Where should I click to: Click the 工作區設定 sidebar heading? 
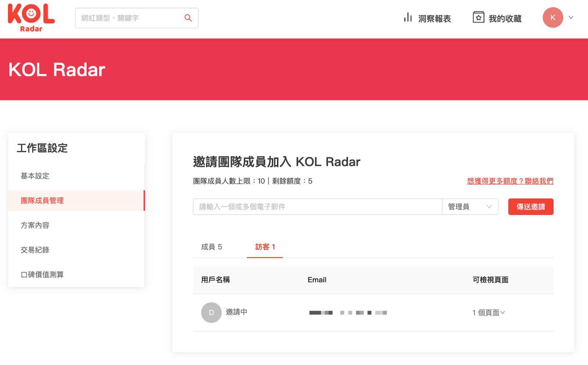point(42,148)
